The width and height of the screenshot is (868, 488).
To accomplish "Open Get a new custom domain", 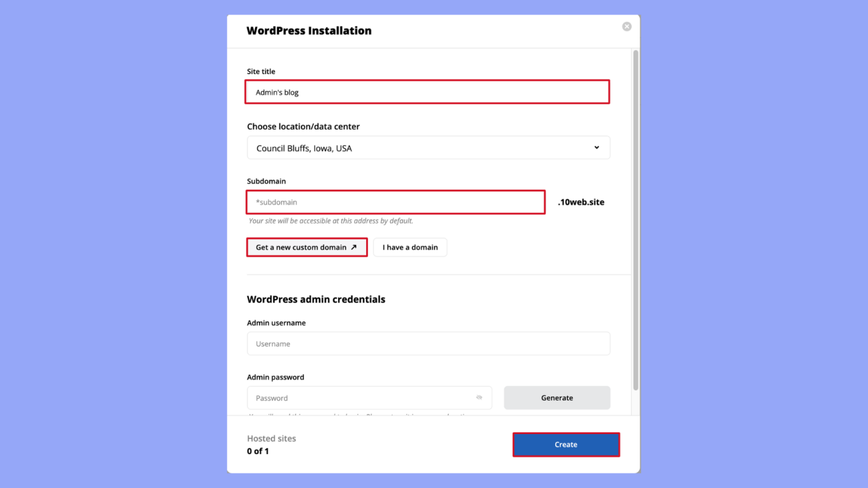I will tap(306, 247).
